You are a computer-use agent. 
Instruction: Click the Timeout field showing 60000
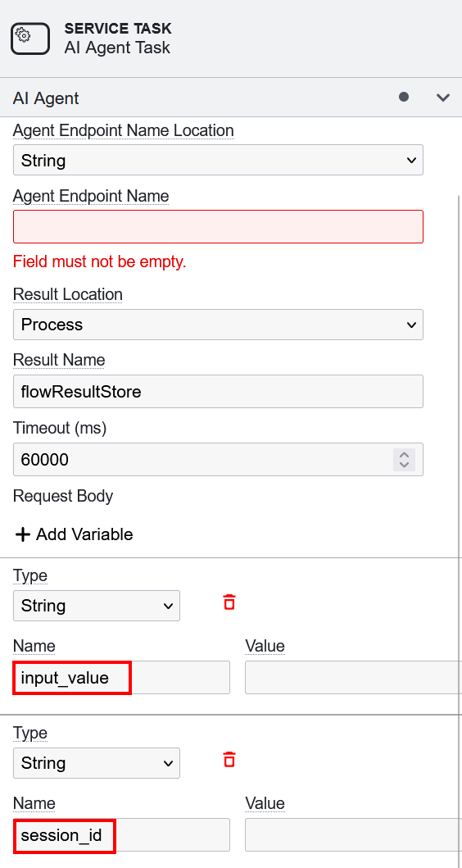[218, 459]
